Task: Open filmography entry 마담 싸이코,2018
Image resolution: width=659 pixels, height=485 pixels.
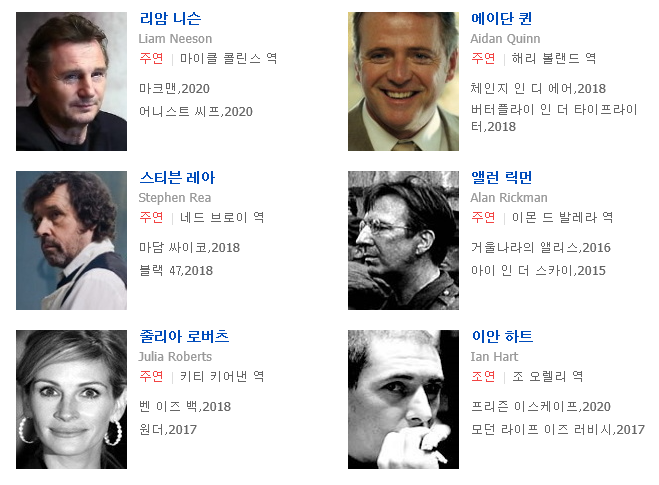Action: coord(190,248)
